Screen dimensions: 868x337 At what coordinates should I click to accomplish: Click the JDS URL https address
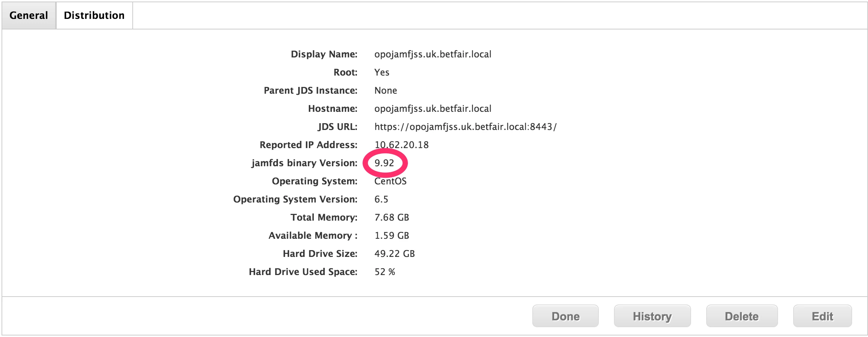click(x=465, y=127)
